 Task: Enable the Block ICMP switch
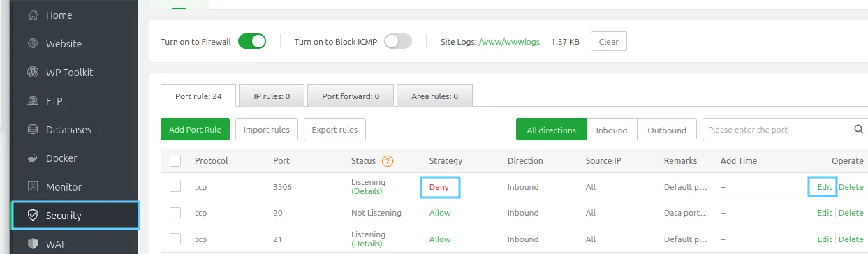[398, 42]
